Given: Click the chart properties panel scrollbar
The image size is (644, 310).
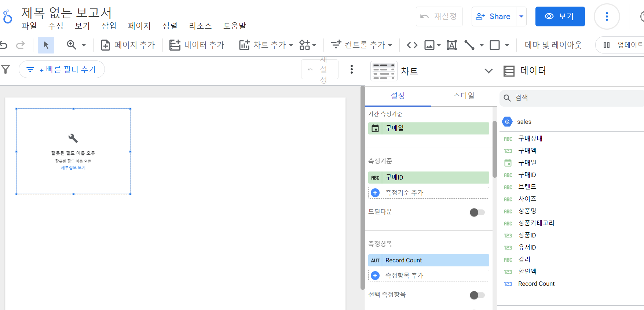Looking at the screenshot, I should pos(494,150).
